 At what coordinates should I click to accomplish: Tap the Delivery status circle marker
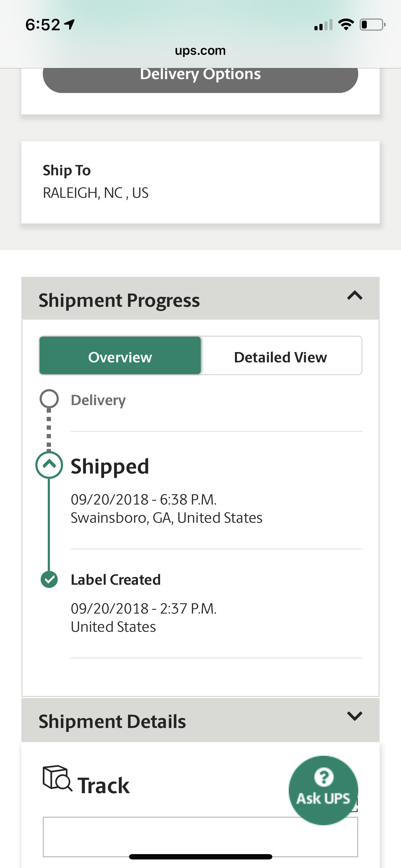[x=49, y=398]
